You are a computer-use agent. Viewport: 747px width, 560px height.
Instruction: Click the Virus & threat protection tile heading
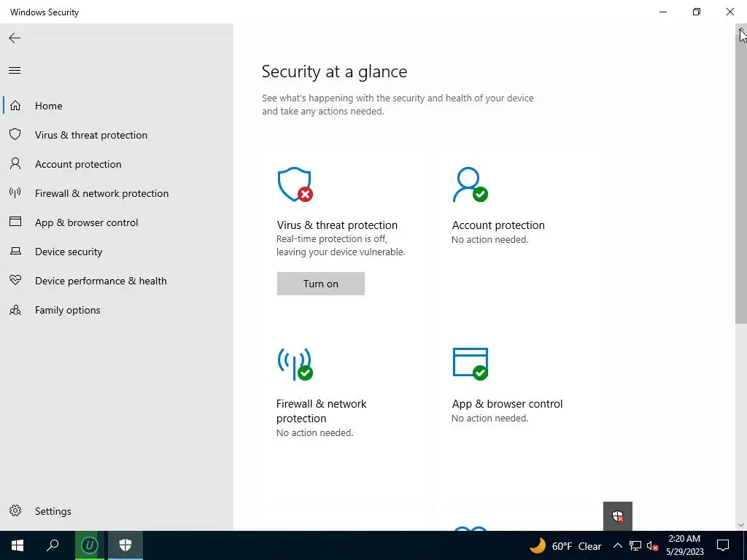(337, 225)
